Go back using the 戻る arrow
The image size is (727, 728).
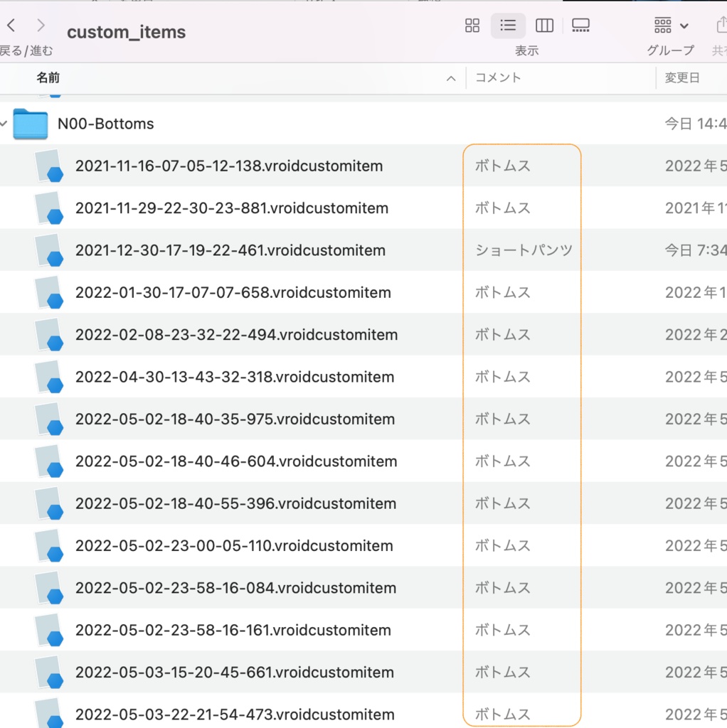point(11,25)
